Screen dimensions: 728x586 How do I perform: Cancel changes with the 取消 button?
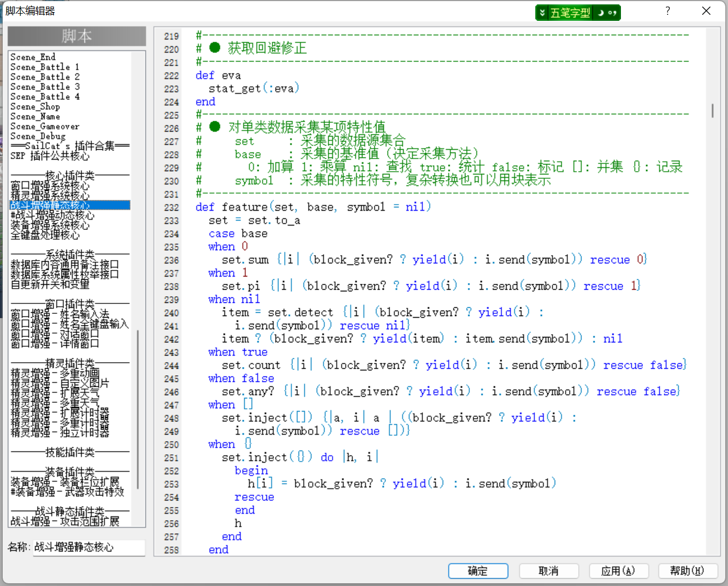548,571
